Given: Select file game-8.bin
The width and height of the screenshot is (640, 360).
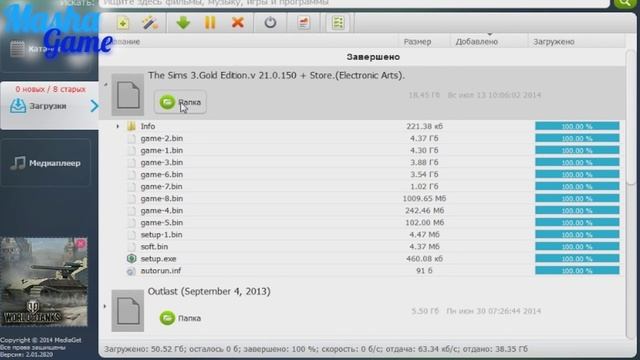Looking at the screenshot, I should pyautogui.click(x=162, y=198).
